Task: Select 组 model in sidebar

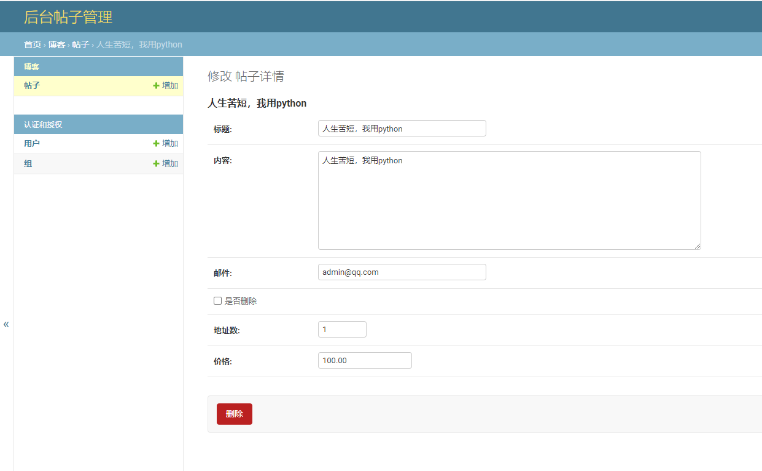Action: point(28,163)
